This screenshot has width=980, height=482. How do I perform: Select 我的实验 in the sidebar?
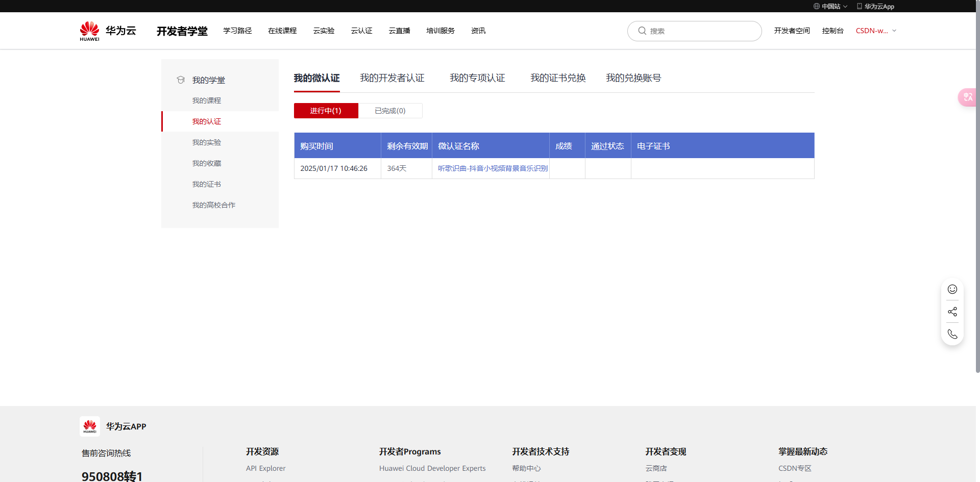(x=207, y=142)
